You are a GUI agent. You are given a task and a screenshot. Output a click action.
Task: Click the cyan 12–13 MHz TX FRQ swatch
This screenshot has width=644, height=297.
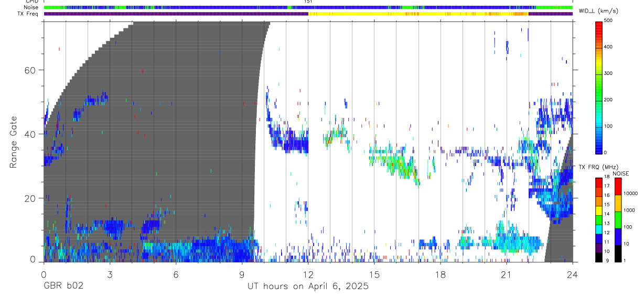click(x=598, y=229)
